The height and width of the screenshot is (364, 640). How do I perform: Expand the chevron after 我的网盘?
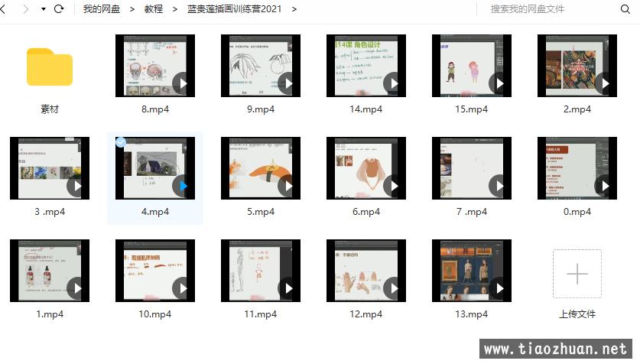(132, 9)
